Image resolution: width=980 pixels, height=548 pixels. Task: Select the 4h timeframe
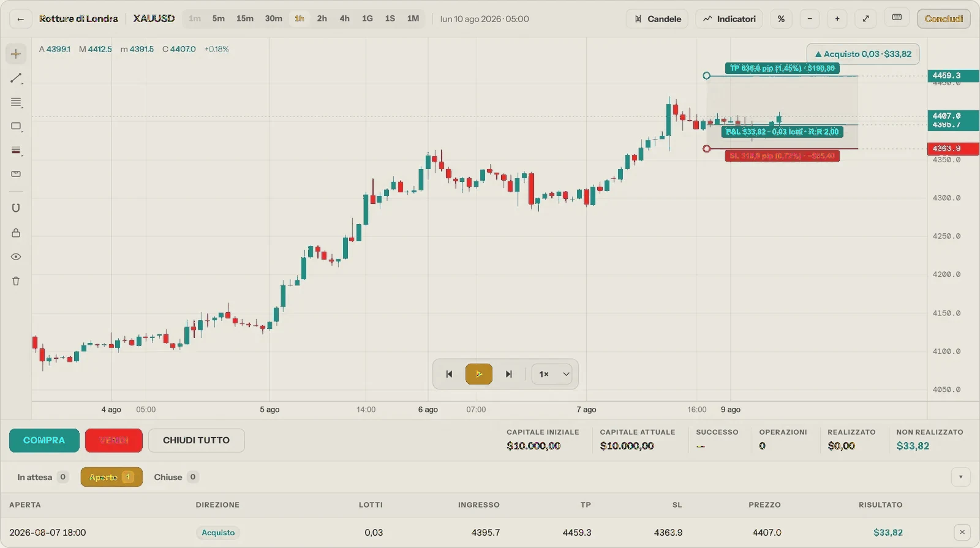tap(345, 19)
